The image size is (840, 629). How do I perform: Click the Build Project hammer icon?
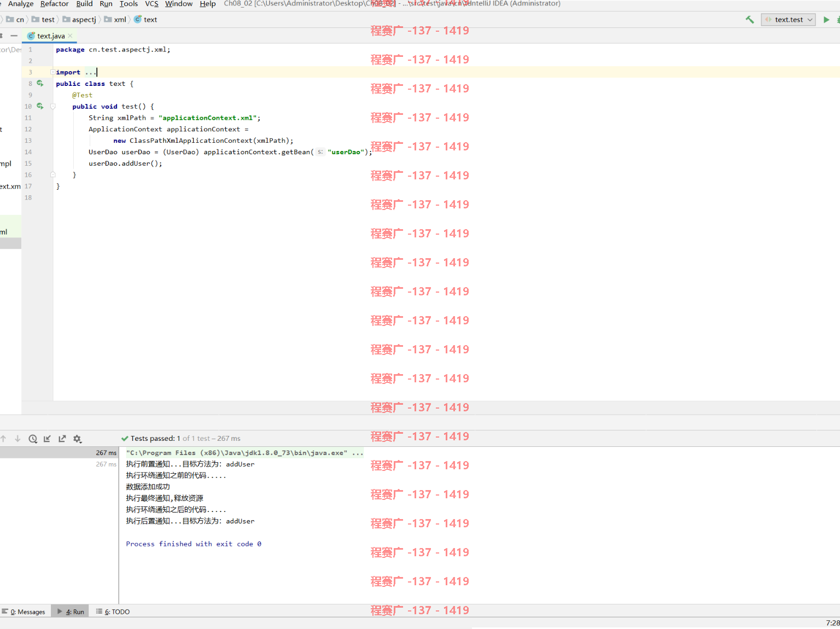[750, 20]
